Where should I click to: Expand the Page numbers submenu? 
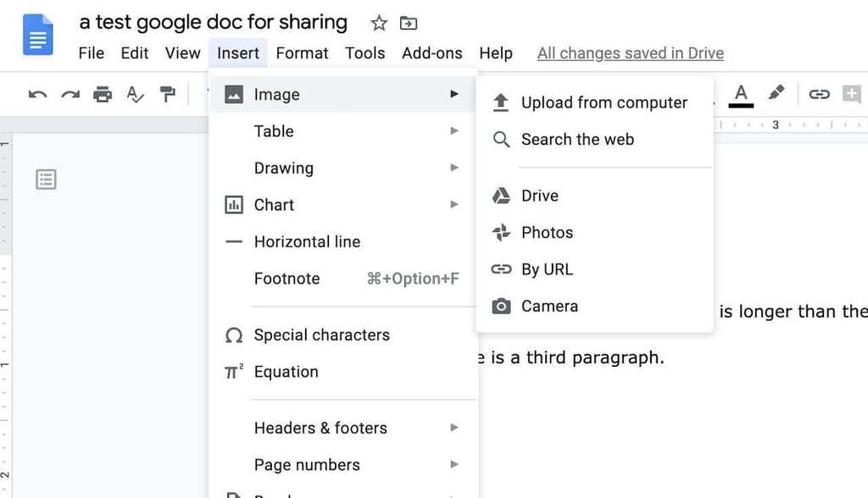[455, 464]
